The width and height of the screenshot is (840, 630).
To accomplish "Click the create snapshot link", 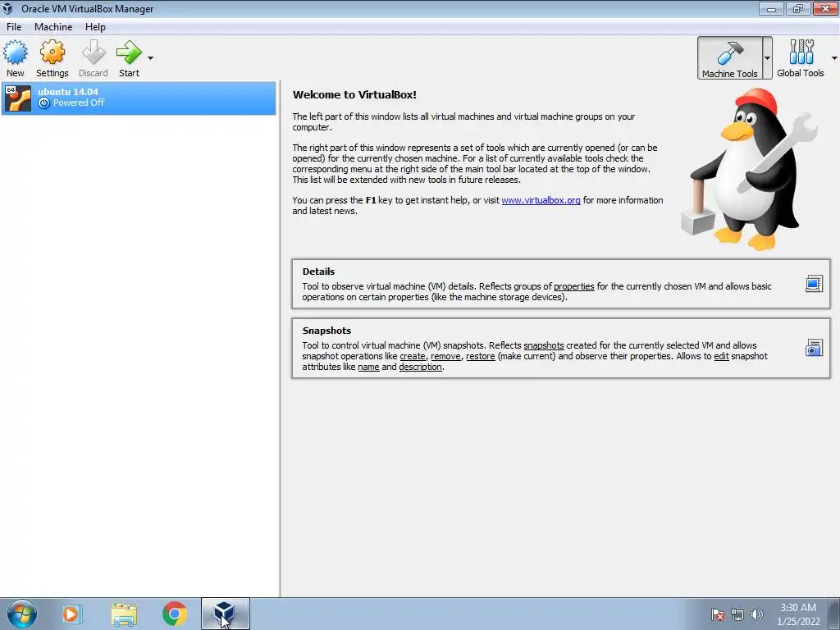I will click(x=413, y=356).
